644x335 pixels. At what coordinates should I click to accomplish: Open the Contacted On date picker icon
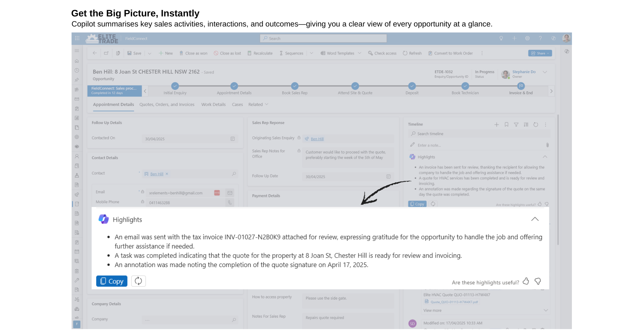(232, 139)
